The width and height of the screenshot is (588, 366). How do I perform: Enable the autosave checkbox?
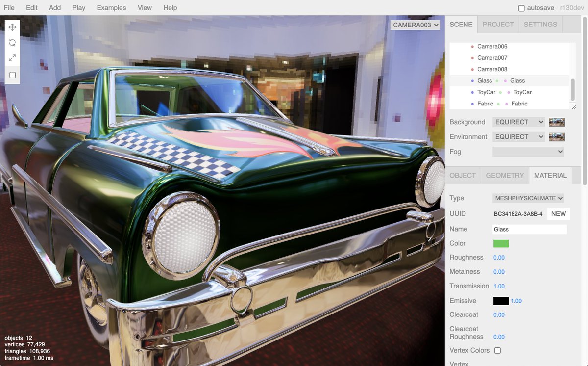521,8
